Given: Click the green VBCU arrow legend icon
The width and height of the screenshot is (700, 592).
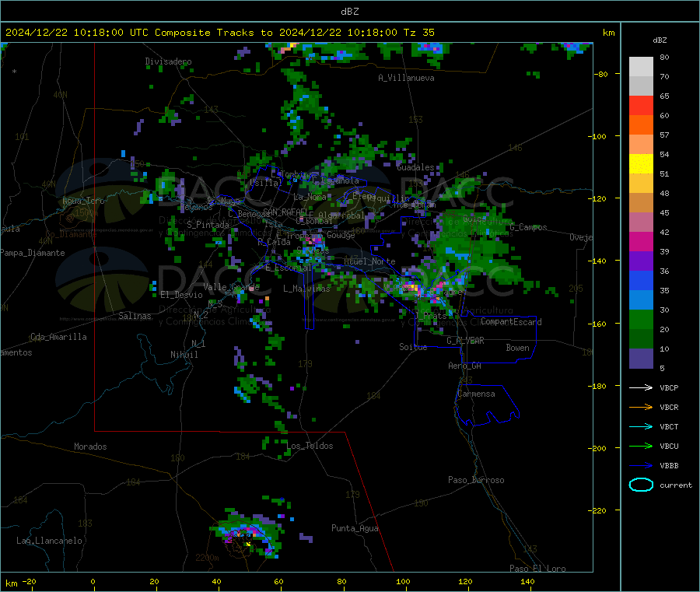Looking at the screenshot, I should [641, 446].
